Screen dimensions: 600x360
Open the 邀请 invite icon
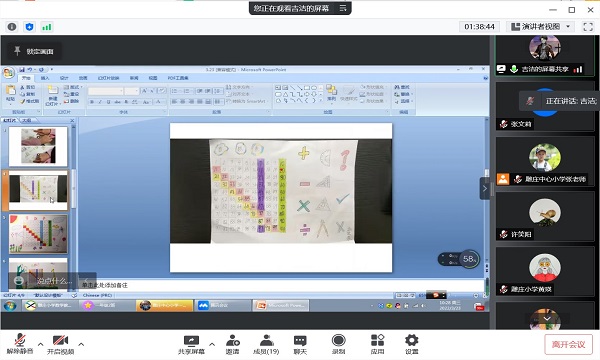click(233, 344)
